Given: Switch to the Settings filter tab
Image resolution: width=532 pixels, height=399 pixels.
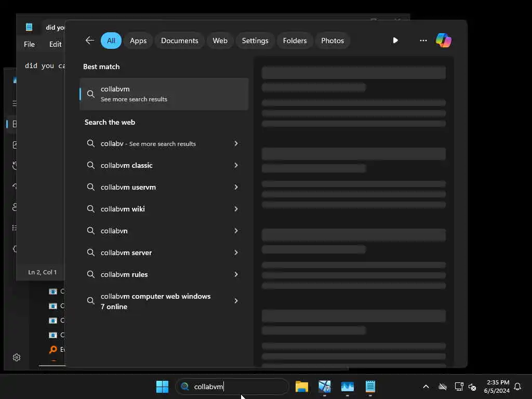Looking at the screenshot, I should [x=255, y=41].
